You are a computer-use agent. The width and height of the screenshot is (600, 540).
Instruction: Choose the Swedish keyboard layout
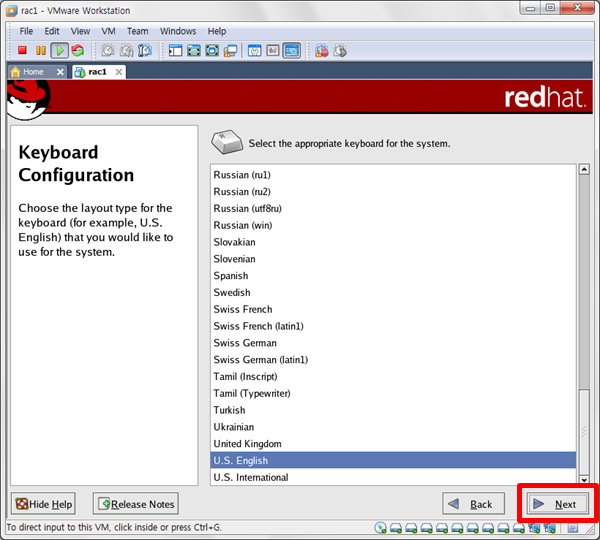click(393, 293)
